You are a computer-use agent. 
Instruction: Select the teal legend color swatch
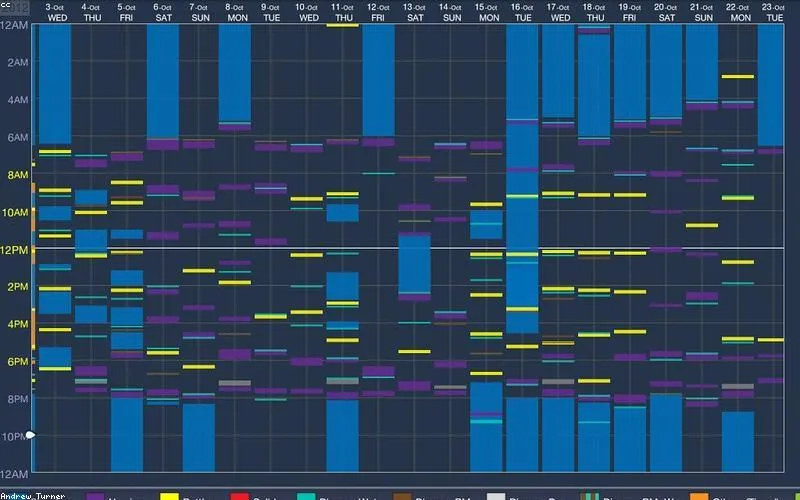[306, 496]
